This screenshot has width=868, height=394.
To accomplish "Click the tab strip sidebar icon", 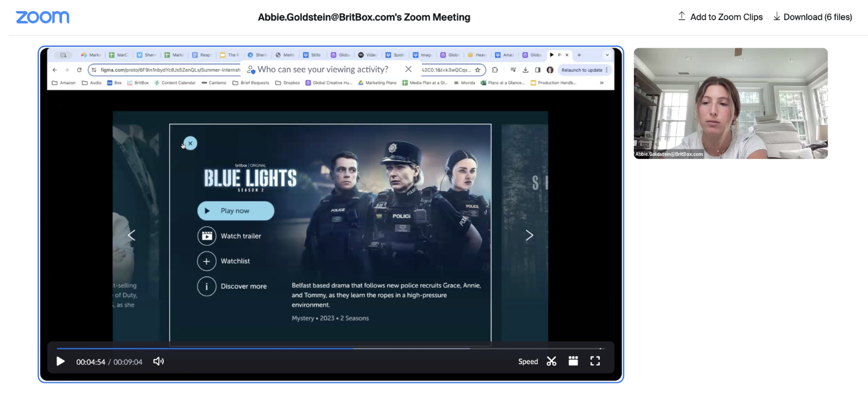I will [x=63, y=55].
